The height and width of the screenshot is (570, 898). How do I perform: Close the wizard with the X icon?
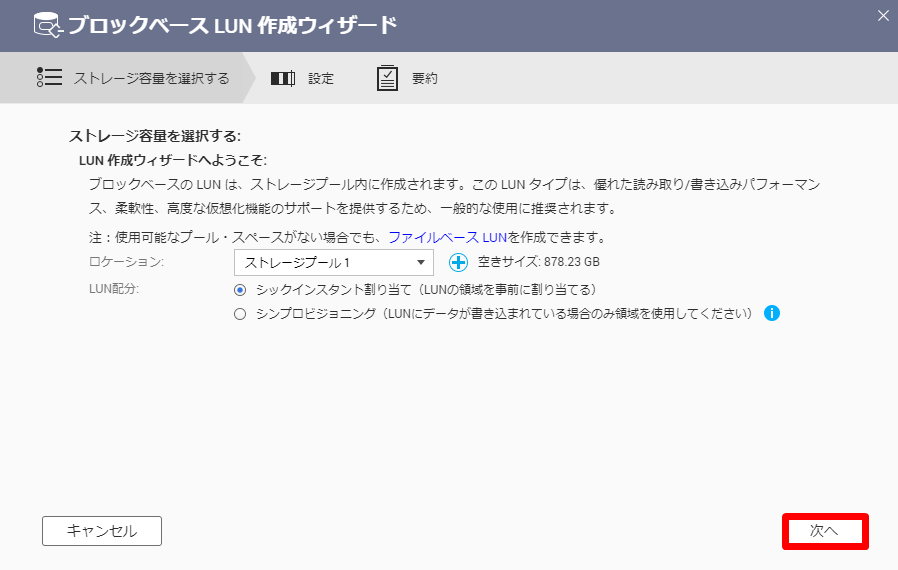883,16
